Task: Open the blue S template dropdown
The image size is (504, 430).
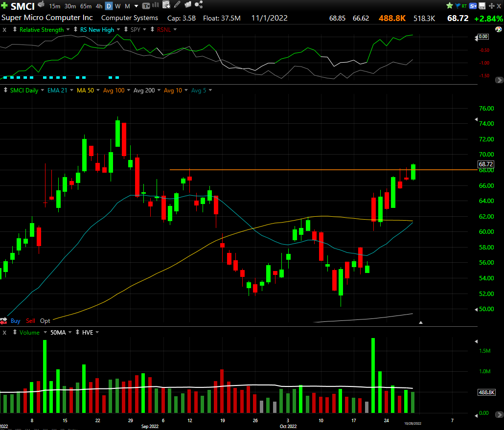Action: tap(473, 6)
